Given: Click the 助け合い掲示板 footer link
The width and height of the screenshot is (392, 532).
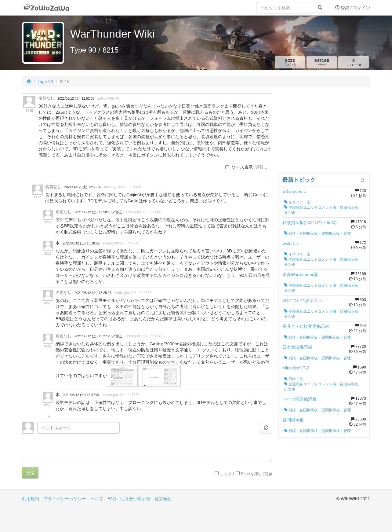Looking at the screenshot, I should [135, 499].
